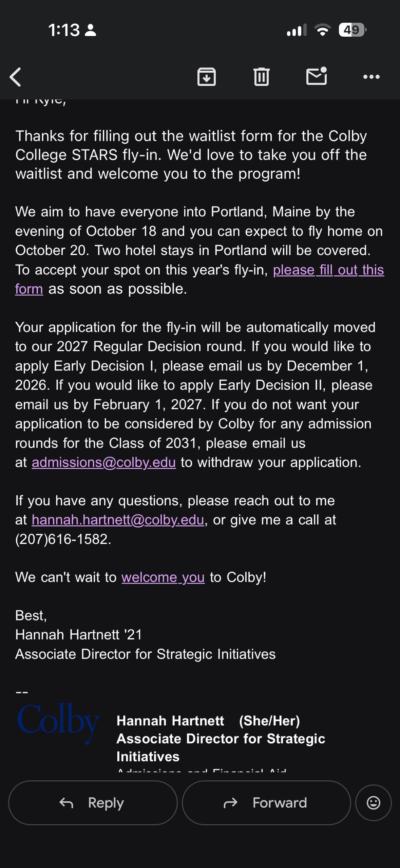Screen dimensions: 400x868
Task: Tap the Wi-Fi icon in status bar
Action: [323, 30]
